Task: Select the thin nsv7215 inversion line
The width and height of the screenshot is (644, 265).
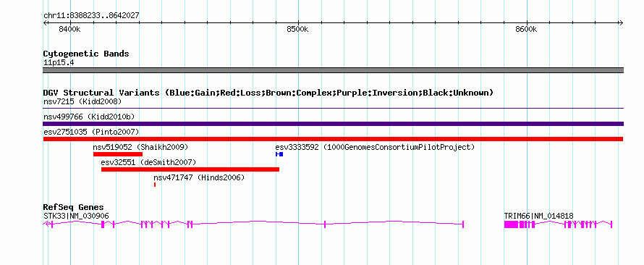Action: pos(333,109)
